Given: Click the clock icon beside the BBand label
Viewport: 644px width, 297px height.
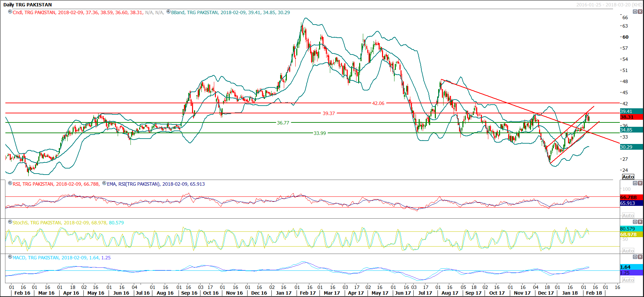Looking at the screenshot, I should point(168,12).
